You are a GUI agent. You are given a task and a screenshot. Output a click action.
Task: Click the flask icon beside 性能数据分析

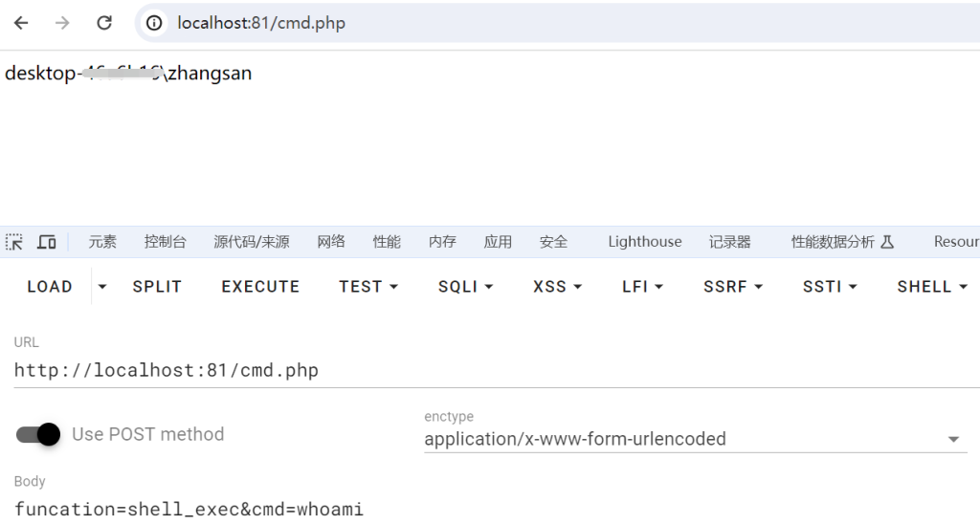pos(887,242)
